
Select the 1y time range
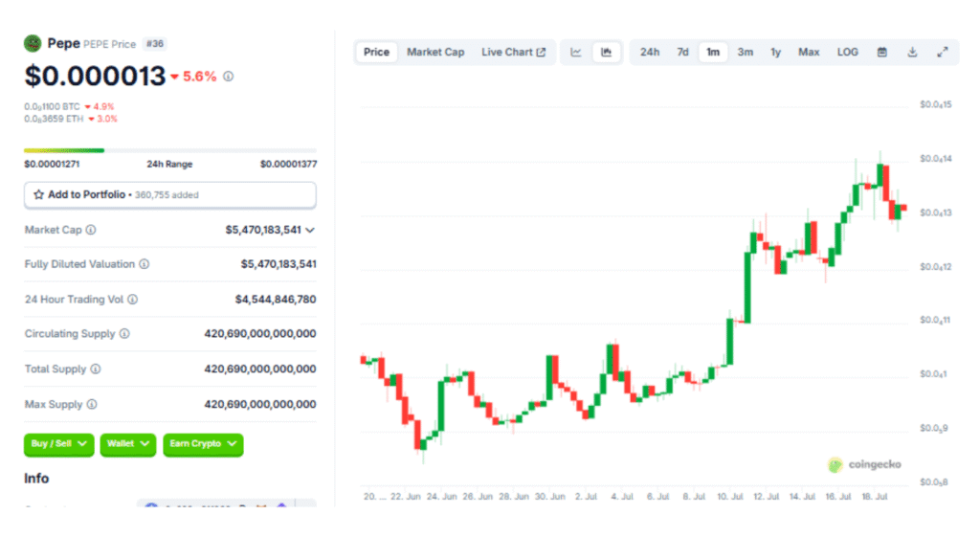coord(775,52)
